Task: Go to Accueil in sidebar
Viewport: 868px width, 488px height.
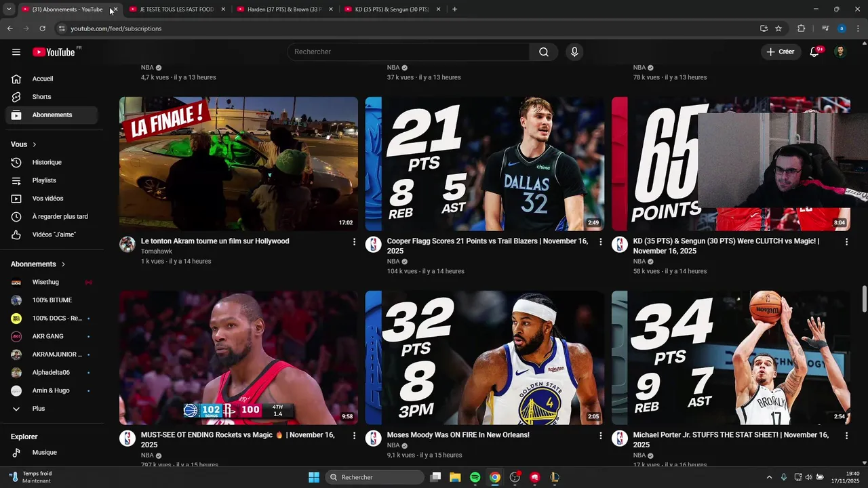Action: coord(52,79)
